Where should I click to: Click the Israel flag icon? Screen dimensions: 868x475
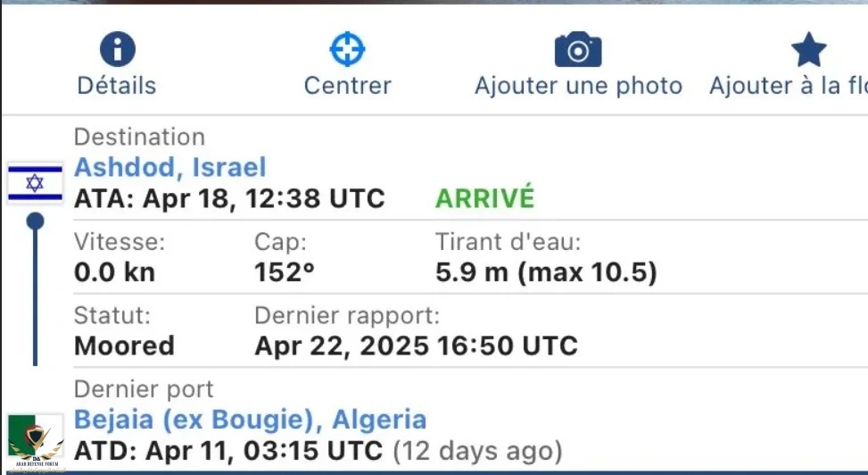35,183
